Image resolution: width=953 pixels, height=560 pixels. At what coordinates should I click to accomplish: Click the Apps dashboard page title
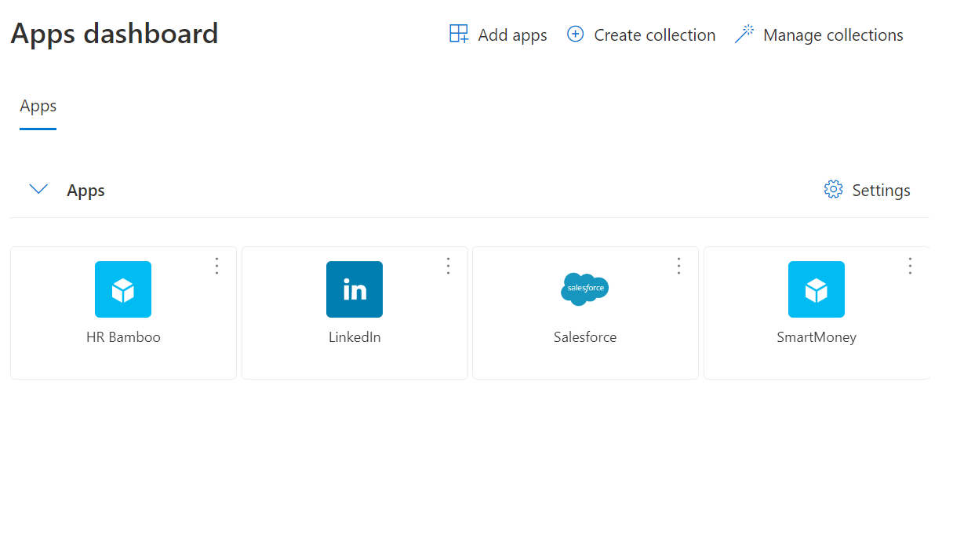point(115,34)
